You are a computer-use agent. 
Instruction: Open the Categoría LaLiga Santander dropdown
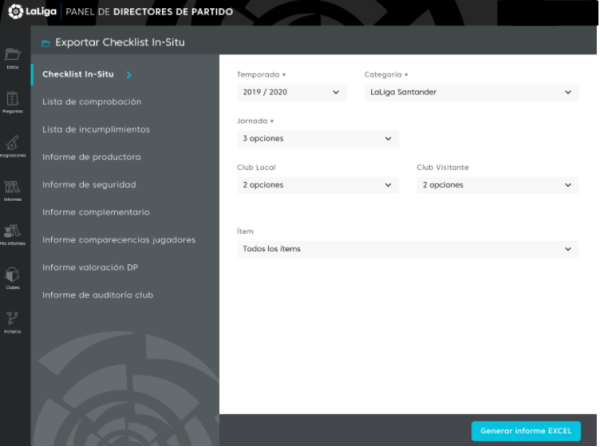pos(471,92)
